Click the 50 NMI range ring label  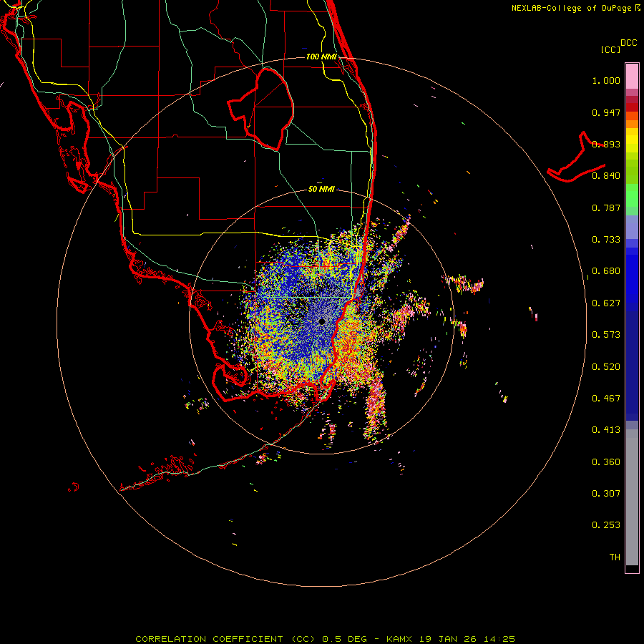[321, 189]
